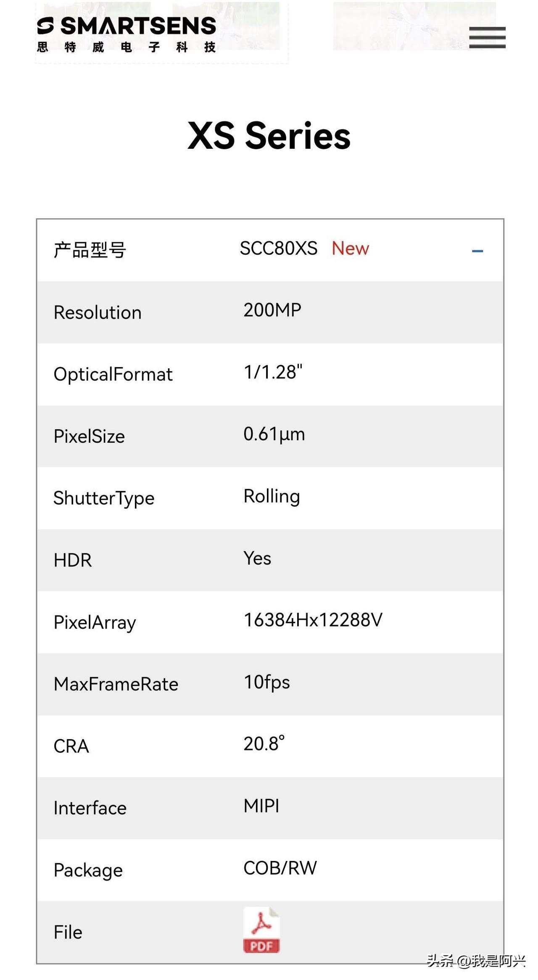Click the banner thumbnail image at top right

[414, 26]
